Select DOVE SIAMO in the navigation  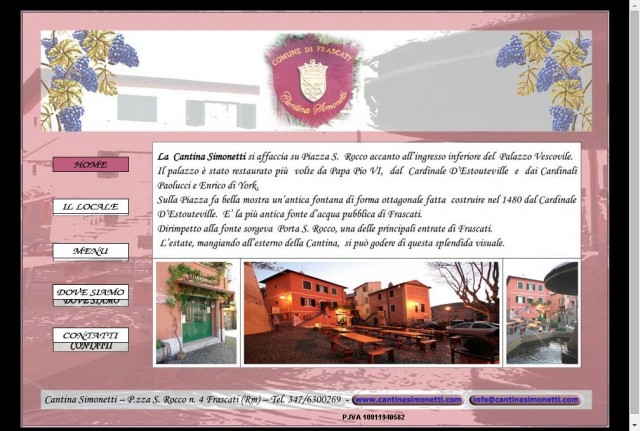coord(91,292)
